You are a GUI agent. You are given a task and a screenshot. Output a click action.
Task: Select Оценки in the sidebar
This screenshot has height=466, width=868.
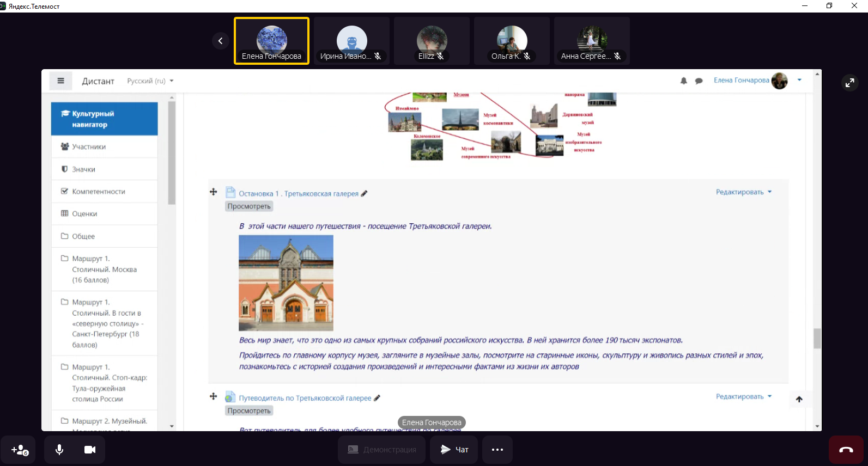coord(84,214)
